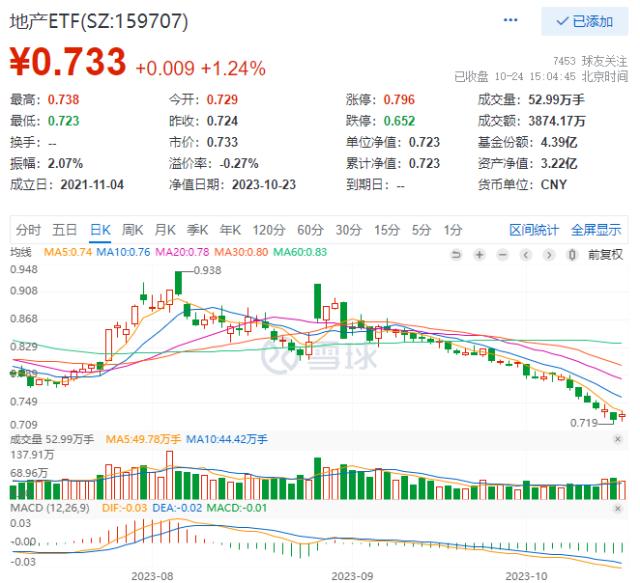The width and height of the screenshot is (640, 583).
Task: Select the 日K tab
Action: [x=100, y=230]
